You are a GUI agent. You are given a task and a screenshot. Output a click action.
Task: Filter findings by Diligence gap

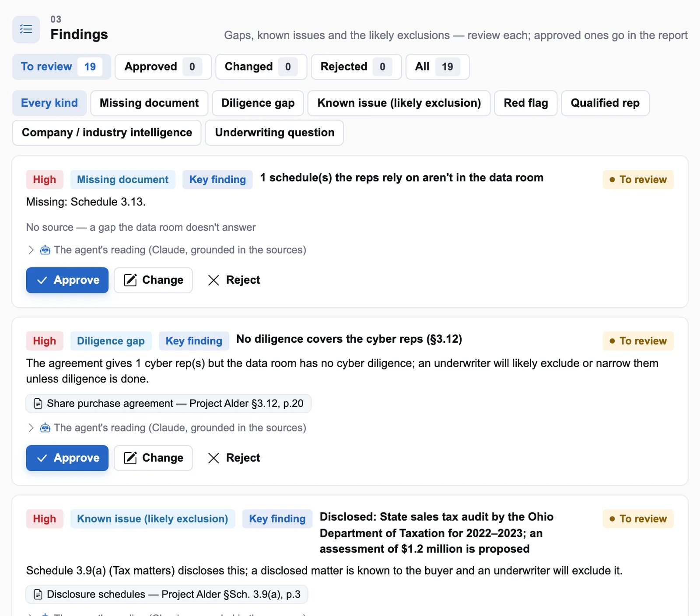[x=258, y=103]
